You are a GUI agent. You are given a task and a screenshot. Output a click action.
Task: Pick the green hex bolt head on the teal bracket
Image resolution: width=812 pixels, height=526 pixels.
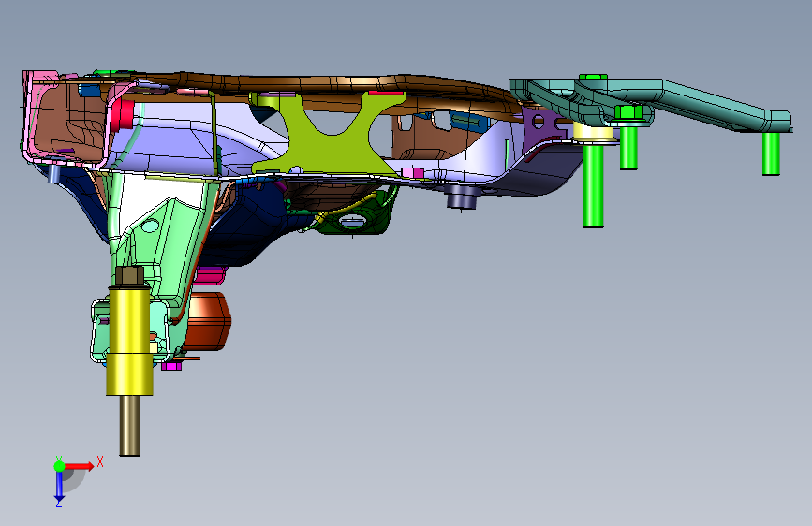click(x=628, y=111)
